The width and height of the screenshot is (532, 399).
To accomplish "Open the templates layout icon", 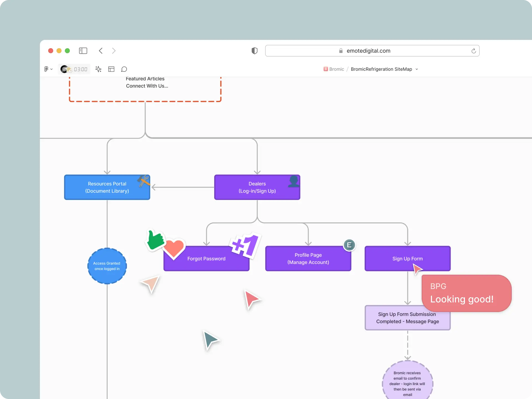I will pyautogui.click(x=111, y=69).
